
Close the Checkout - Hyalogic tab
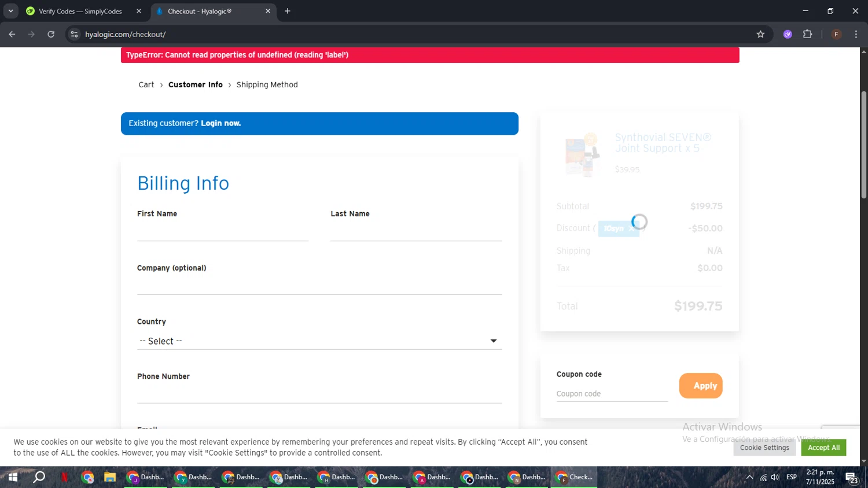click(268, 11)
